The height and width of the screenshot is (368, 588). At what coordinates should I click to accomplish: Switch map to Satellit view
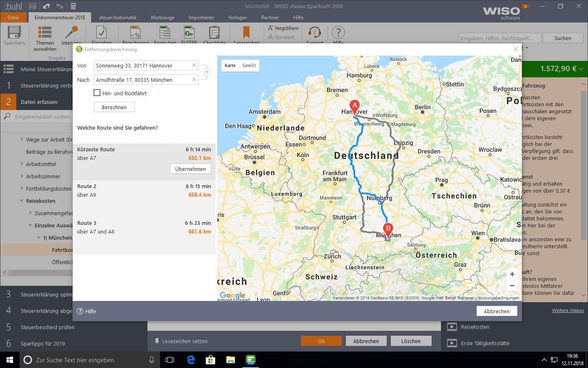click(x=249, y=65)
